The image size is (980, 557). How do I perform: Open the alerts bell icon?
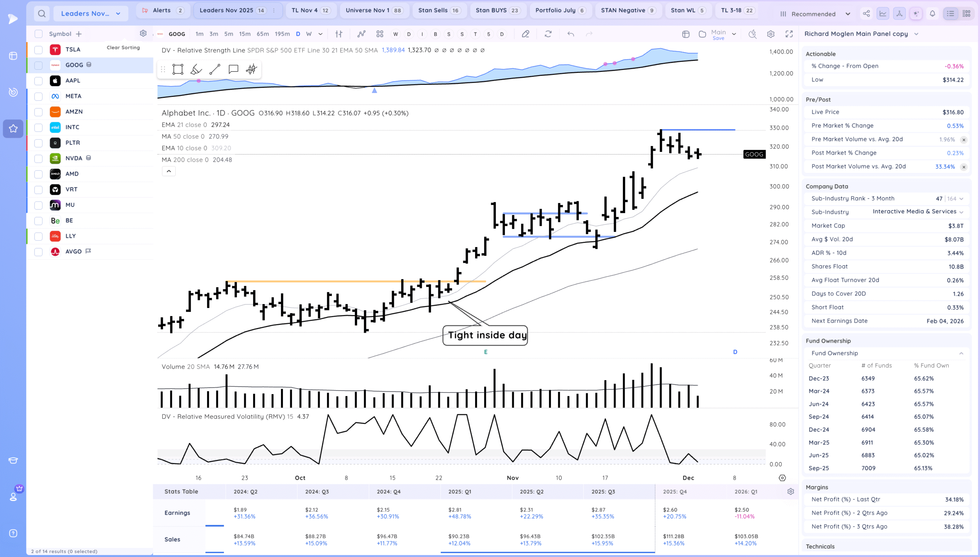[x=932, y=14]
